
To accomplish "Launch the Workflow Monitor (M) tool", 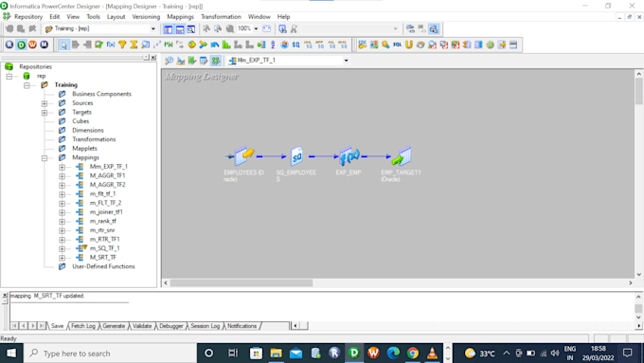I will [x=44, y=45].
